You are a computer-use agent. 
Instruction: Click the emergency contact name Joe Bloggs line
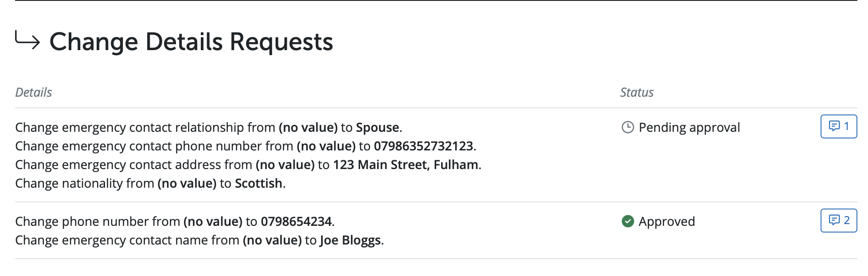199,240
